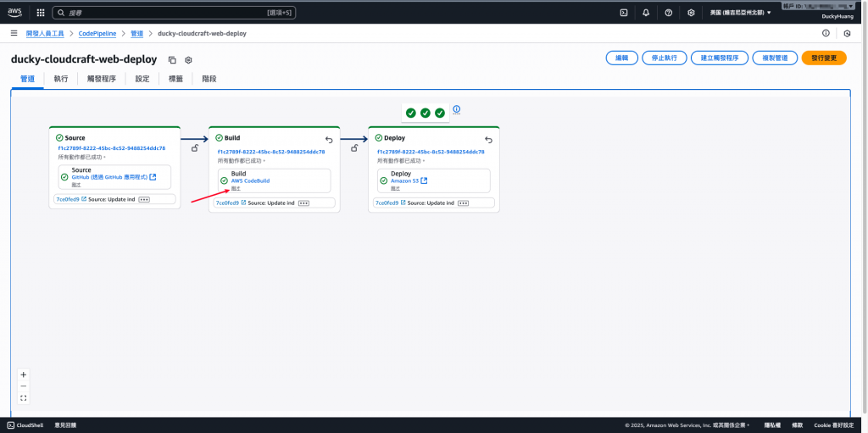Image resolution: width=868 pixels, height=433 pixels.
Task: Switch to the 觸發程序 tab
Action: tap(102, 79)
